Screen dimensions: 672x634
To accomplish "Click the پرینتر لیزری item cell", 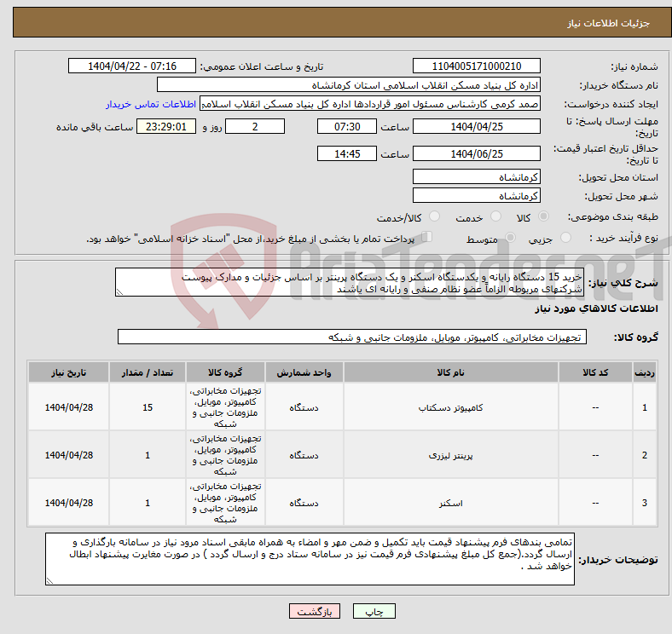I will pos(450,455).
